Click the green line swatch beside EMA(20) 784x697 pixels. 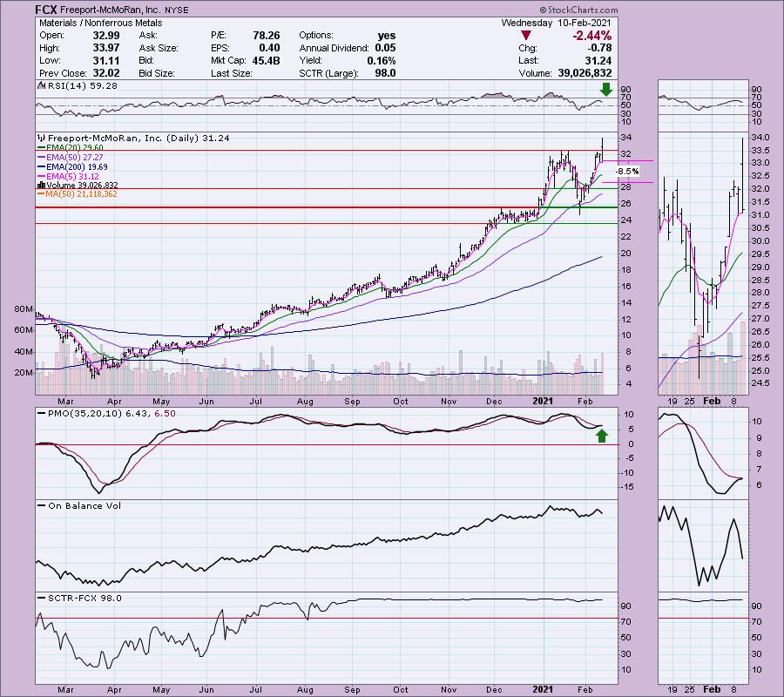(41, 148)
